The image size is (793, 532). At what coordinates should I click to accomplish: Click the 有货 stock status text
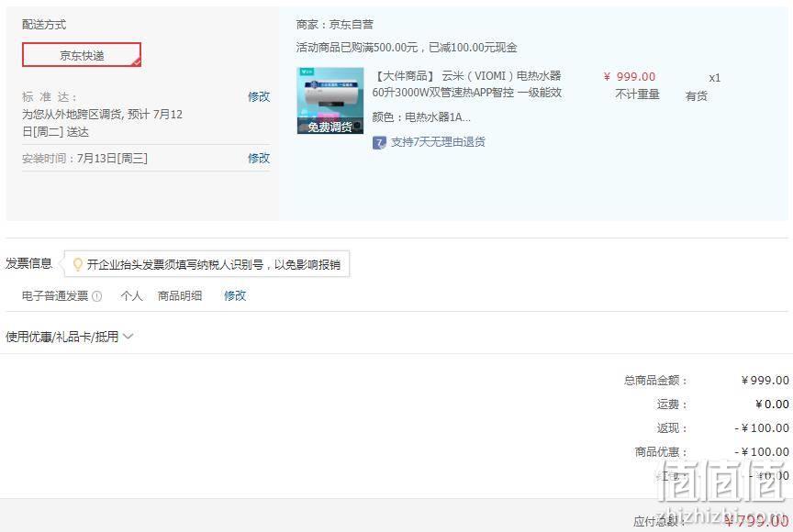tap(697, 96)
